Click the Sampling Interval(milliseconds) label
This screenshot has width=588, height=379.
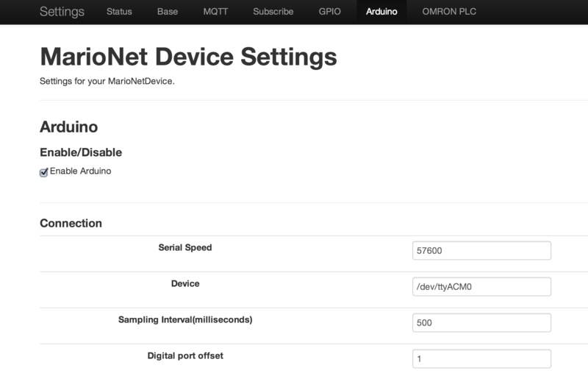[x=185, y=319]
